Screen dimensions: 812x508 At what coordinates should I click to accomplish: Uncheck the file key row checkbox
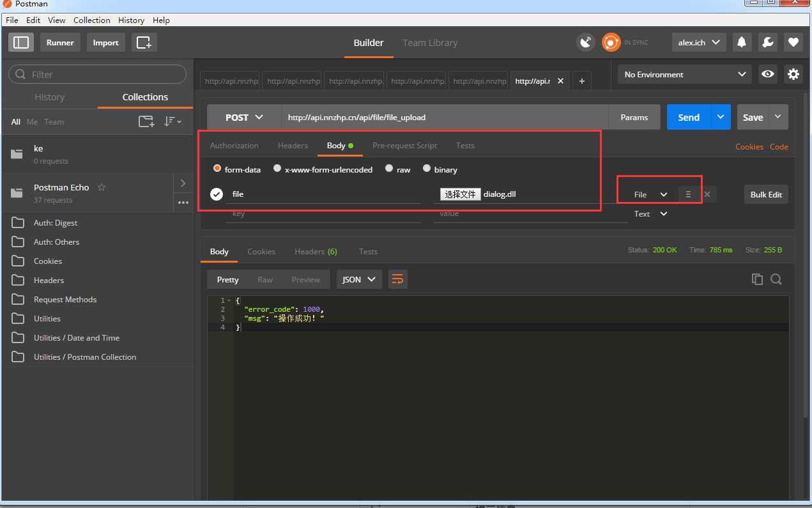(217, 194)
